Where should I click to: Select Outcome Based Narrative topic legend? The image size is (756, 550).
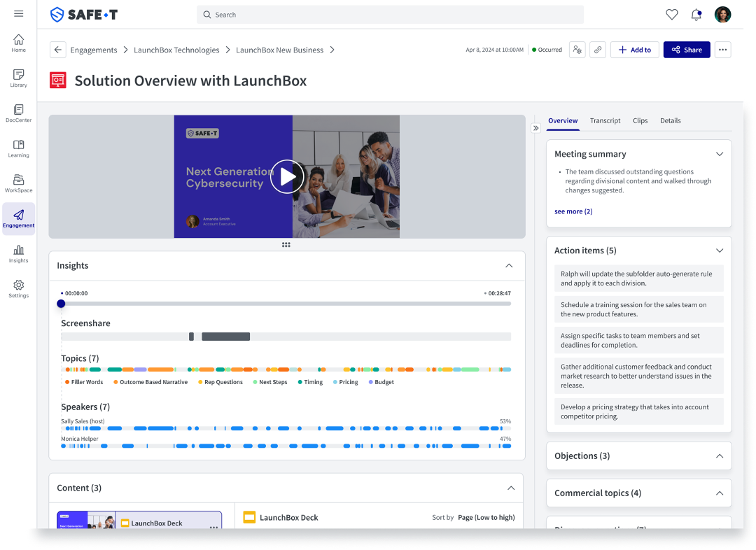pos(150,382)
